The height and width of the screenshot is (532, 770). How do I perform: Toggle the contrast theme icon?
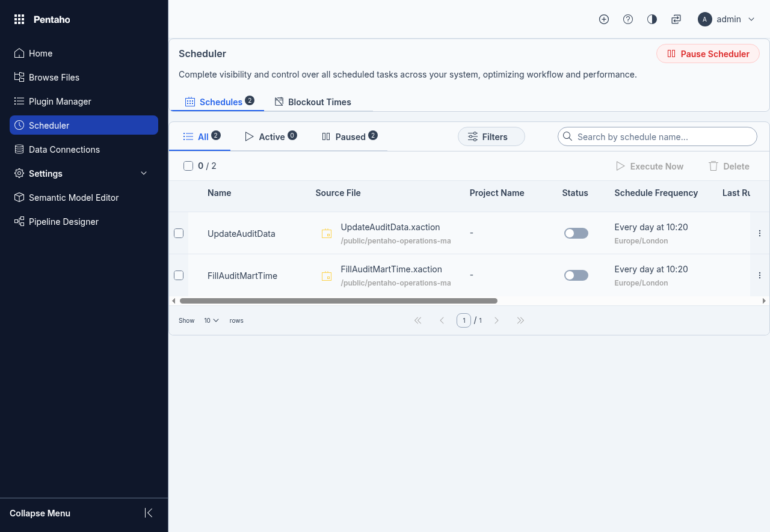(652, 19)
